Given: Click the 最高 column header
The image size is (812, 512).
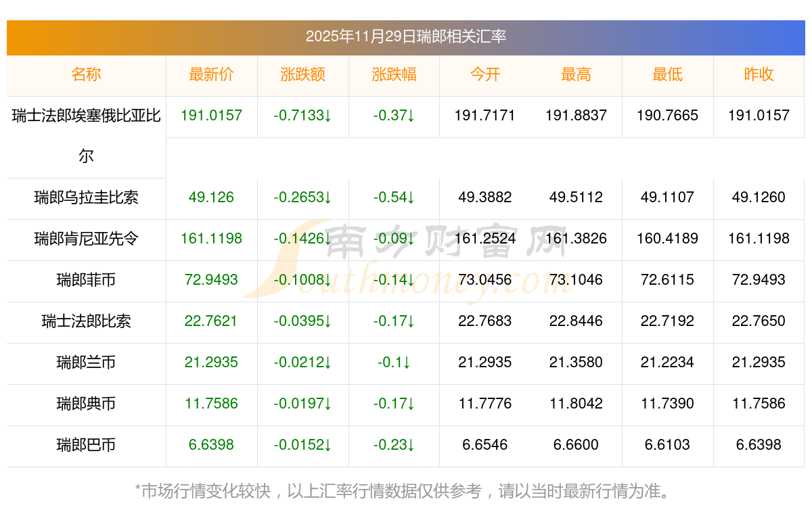Looking at the screenshot, I should point(576,75).
